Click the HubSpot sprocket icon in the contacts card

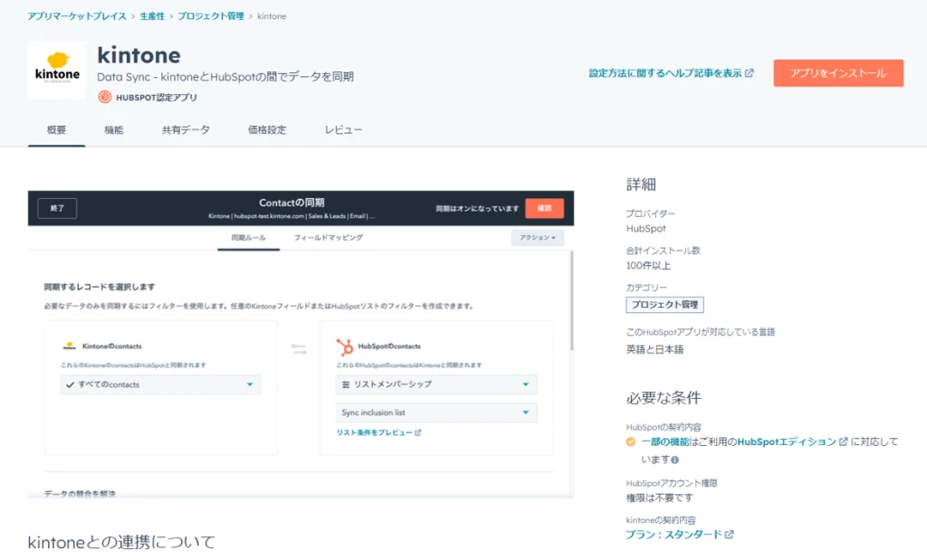[345, 346]
